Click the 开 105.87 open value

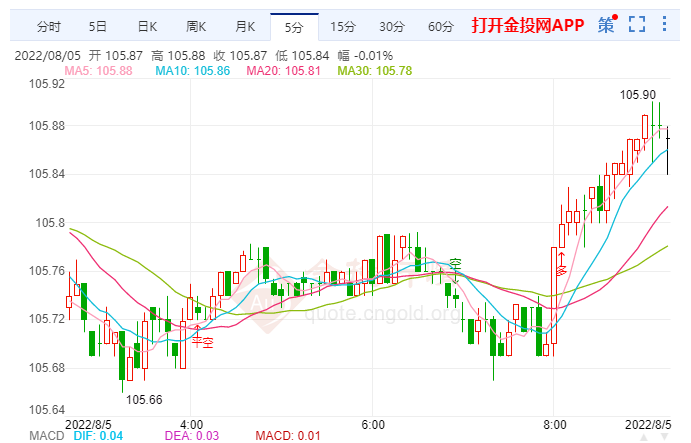point(116,56)
